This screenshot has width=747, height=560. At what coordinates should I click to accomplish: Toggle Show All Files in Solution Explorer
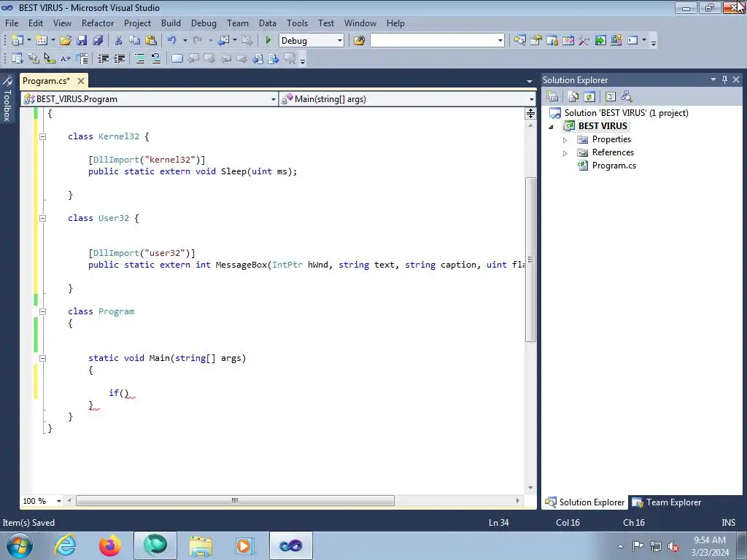tap(573, 97)
